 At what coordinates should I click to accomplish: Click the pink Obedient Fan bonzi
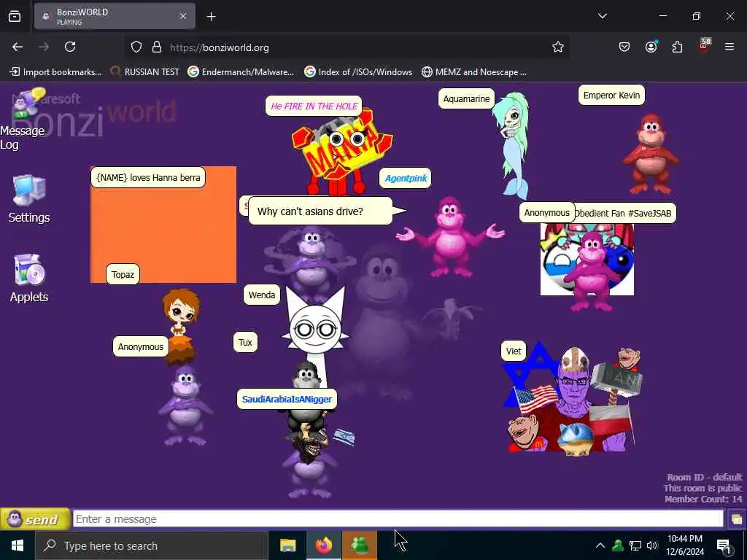(x=591, y=271)
